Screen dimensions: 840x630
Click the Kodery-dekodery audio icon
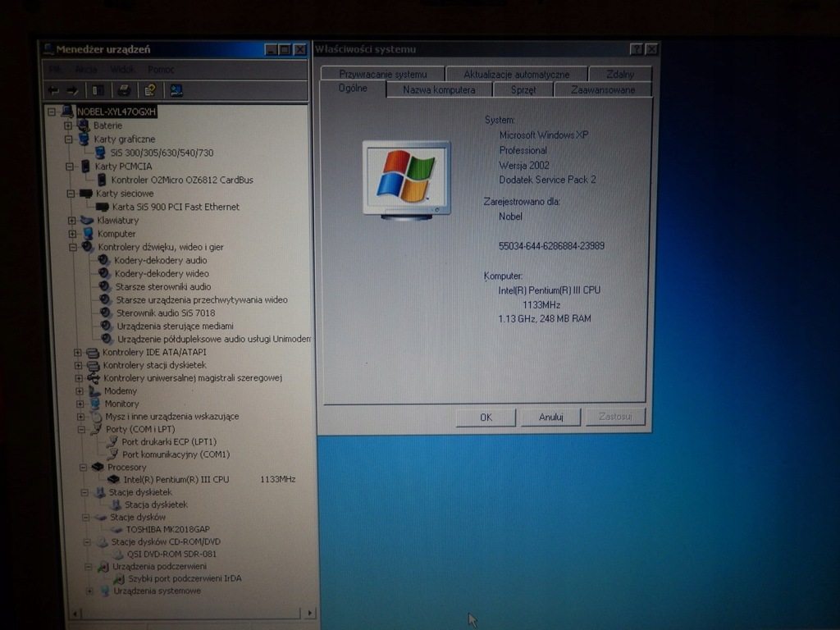[x=103, y=260]
